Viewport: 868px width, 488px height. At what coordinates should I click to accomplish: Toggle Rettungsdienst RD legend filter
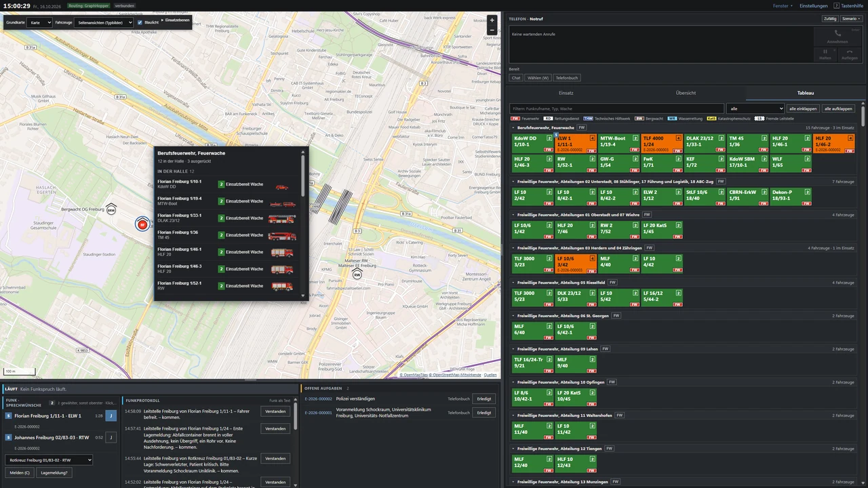pos(549,119)
